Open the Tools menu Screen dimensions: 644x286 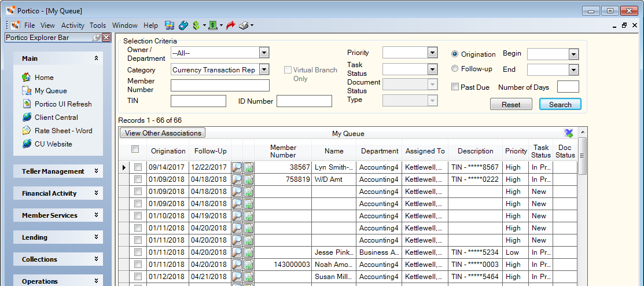[x=98, y=25]
